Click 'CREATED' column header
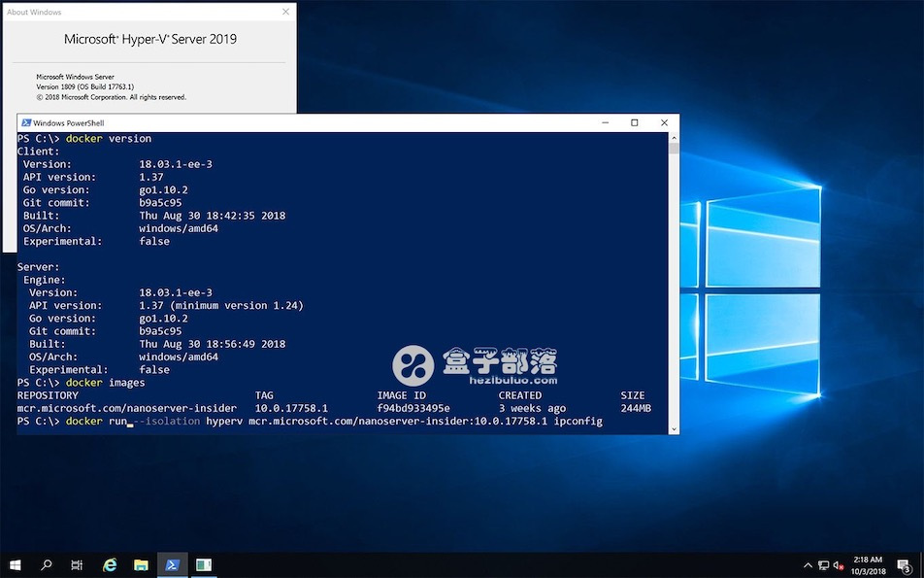The image size is (924, 578). coord(520,395)
